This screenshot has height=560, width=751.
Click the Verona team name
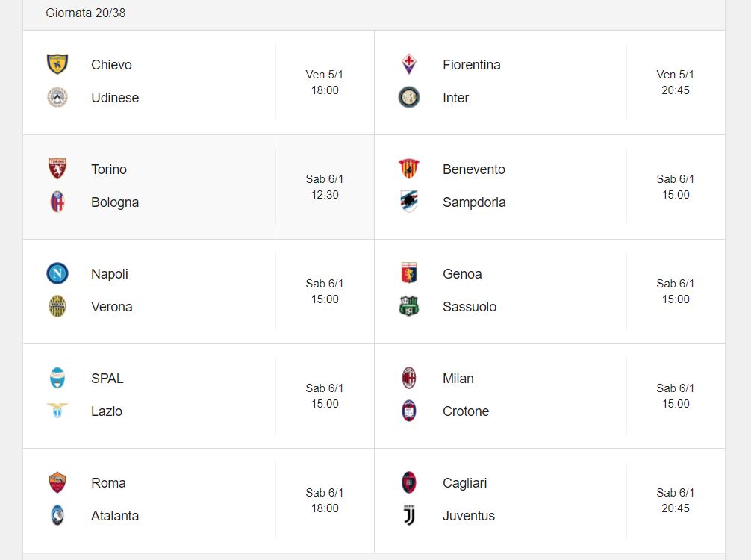coord(111,307)
